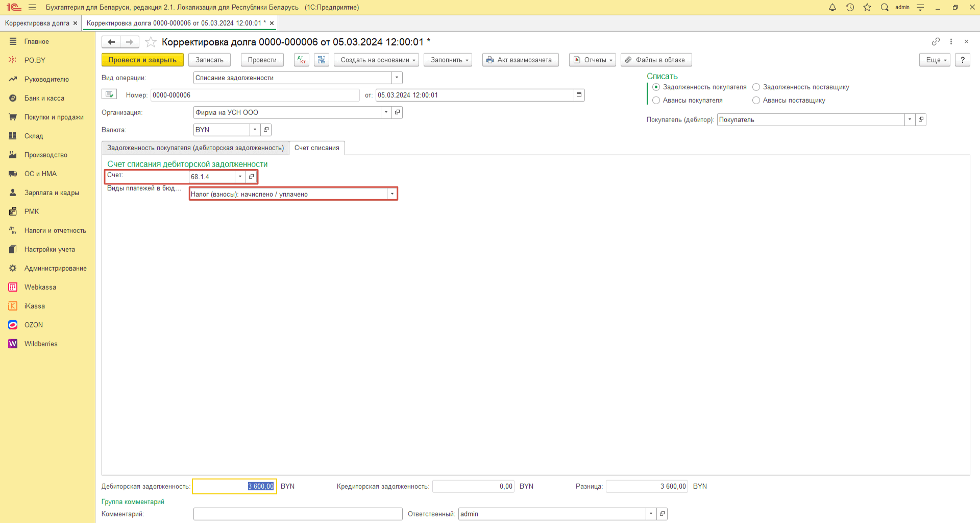Open Ответственный record button

tap(662, 514)
